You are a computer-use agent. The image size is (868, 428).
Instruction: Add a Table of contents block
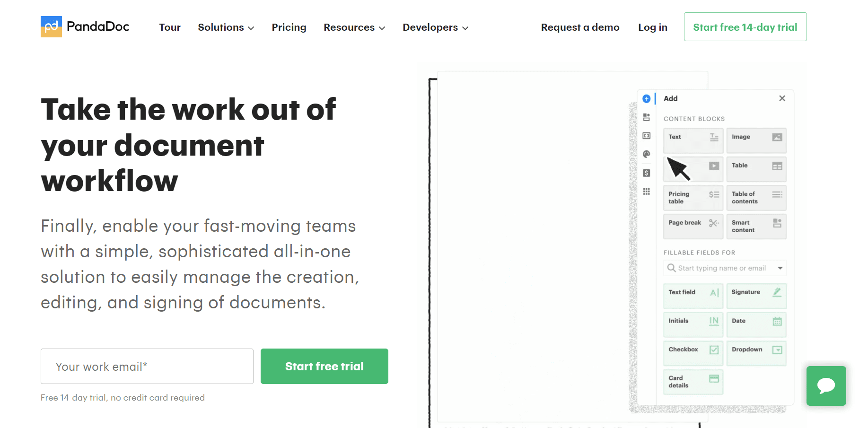[756, 198]
